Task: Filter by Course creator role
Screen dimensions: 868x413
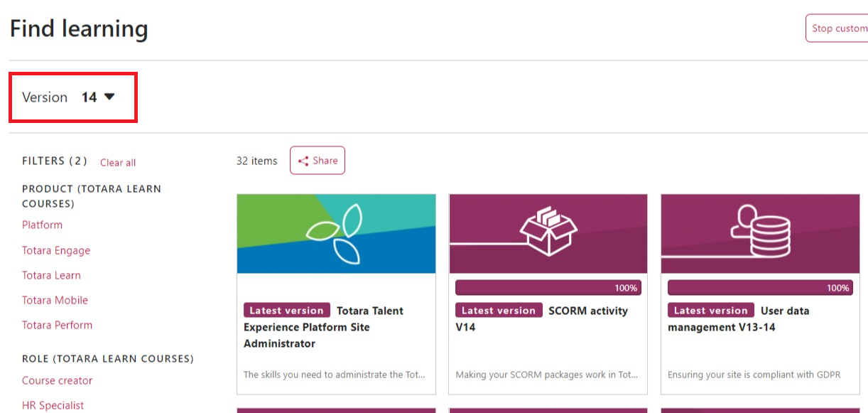Action: tap(57, 380)
